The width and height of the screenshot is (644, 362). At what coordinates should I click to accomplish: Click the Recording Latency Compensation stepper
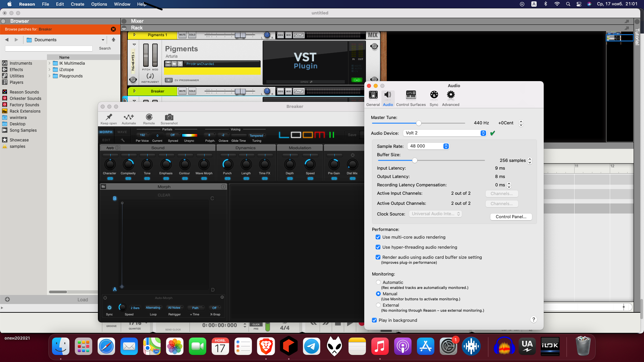click(x=509, y=185)
